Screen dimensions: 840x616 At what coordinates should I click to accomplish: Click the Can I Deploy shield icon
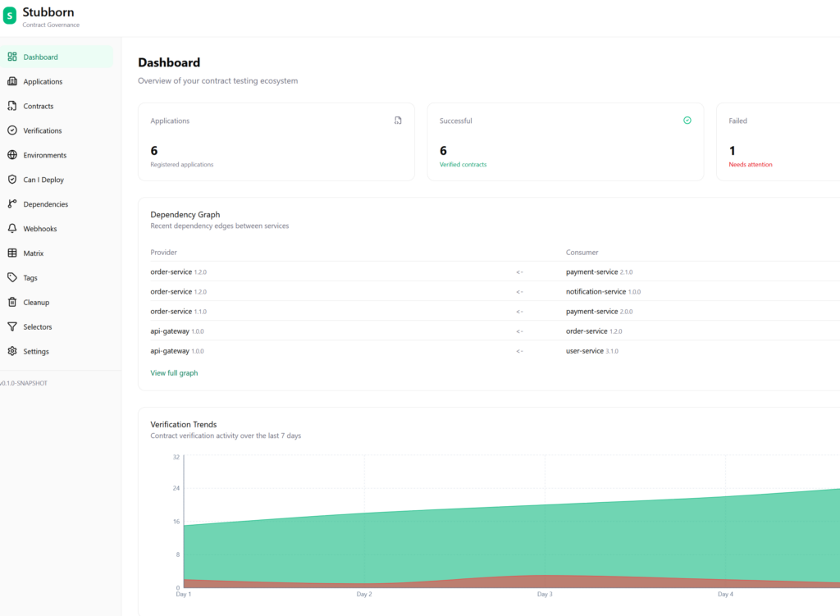(x=12, y=180)
